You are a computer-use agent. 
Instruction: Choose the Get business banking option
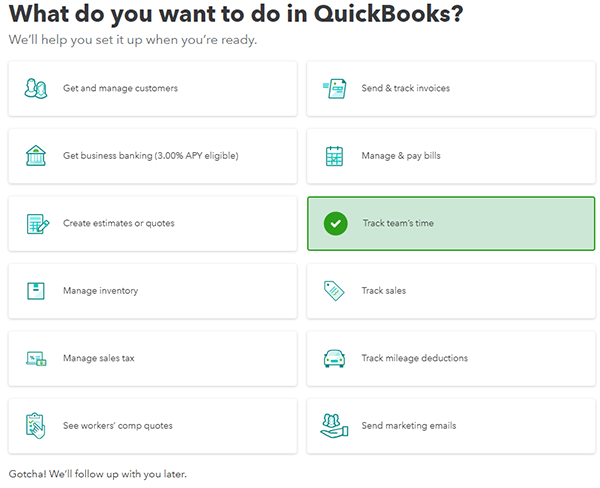(153, 156)
